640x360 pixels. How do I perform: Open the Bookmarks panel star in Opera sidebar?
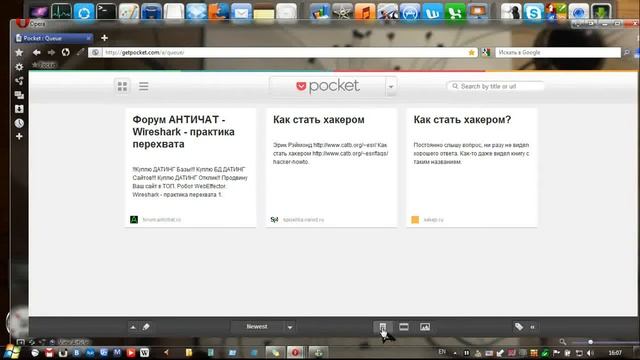[19, 53]
